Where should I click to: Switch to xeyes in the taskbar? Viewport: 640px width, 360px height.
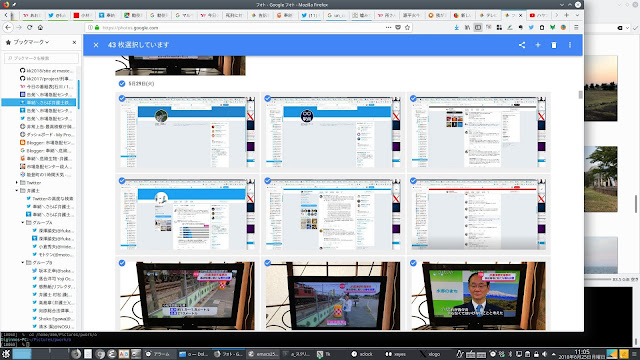[396, 354]
